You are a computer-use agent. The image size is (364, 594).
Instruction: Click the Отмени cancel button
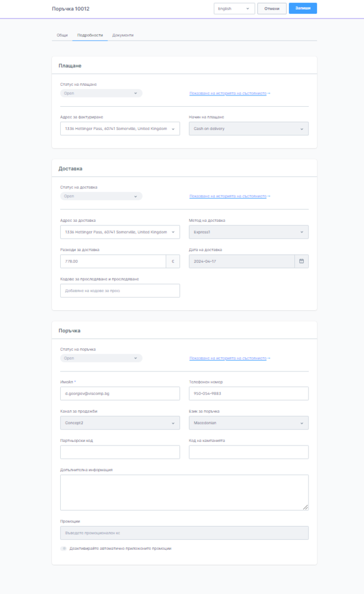point(272,8)
